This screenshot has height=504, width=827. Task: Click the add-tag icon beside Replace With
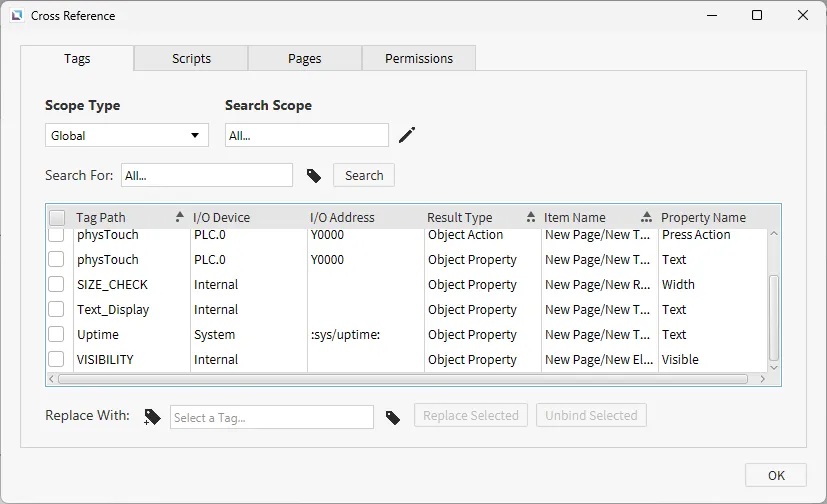pyautogui.click(x=152, y=416)
